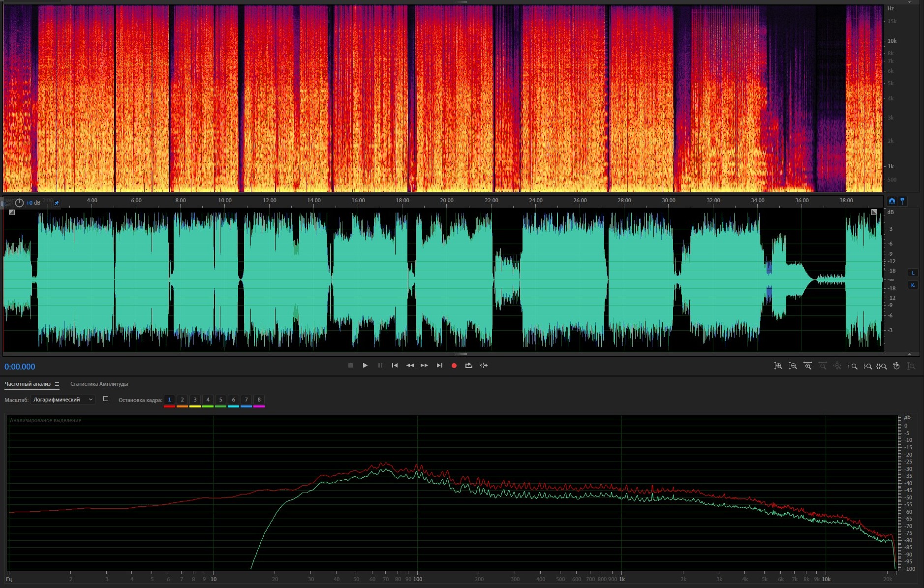Image resolution: width=924 pixels, height=588 pixels.
Task: Click hold frame button 3
Action: coord(195,400)
